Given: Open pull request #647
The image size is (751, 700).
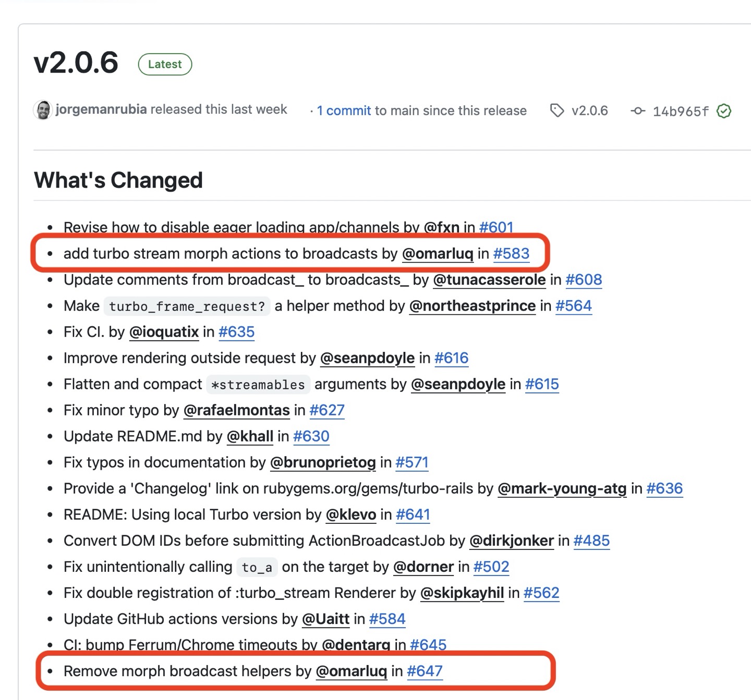Looking at the screenshot, I should [x=425, y=671].
